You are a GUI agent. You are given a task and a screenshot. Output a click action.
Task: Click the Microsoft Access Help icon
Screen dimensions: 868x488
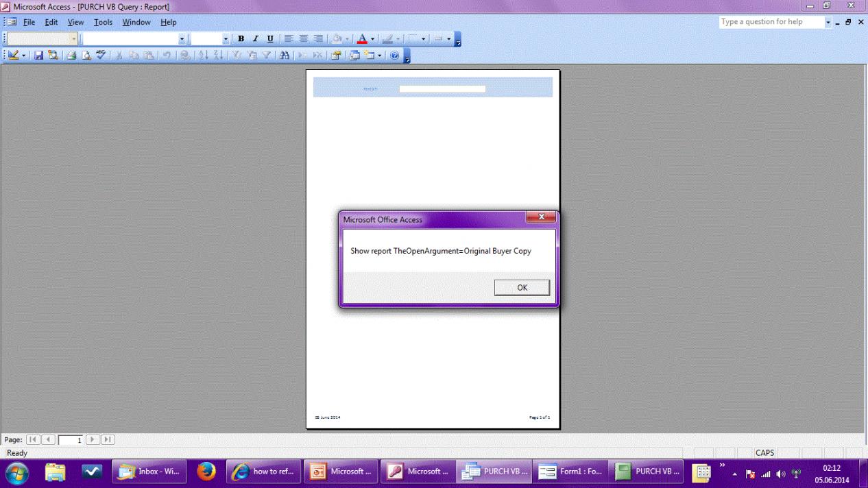click(x=395, y=56)
